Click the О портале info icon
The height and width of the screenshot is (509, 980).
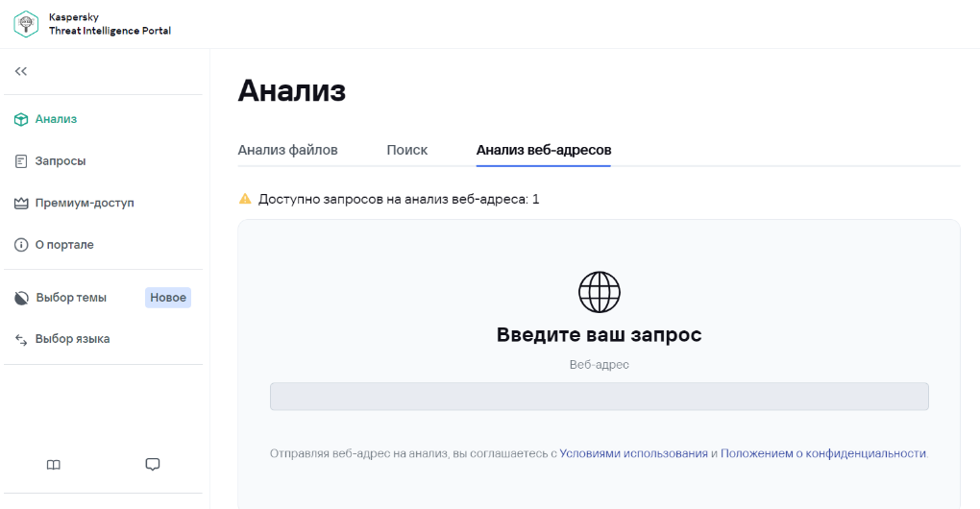(21, 245)
